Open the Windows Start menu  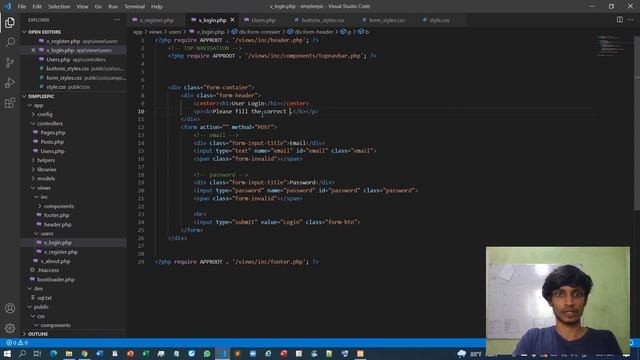click(7, 353)
